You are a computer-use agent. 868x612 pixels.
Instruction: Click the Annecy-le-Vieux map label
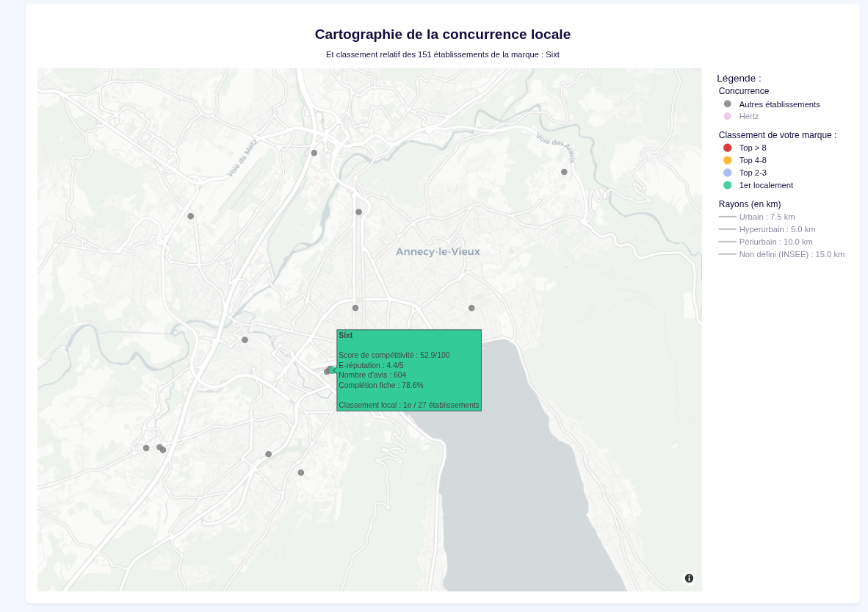pos(438,251)
